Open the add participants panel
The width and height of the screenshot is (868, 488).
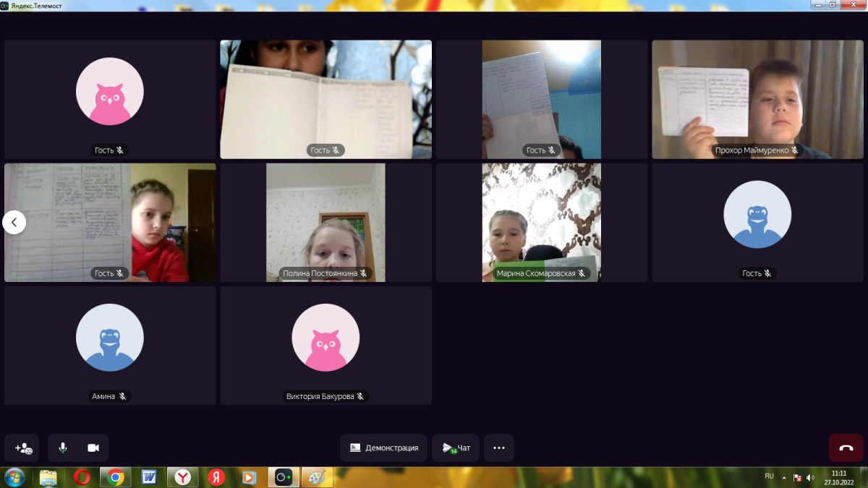pos(23,448)
